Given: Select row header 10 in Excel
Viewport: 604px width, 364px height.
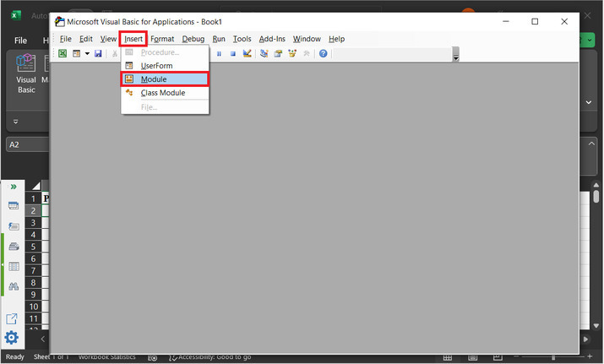Looking at the screenshot, I should tap(34, 307).
